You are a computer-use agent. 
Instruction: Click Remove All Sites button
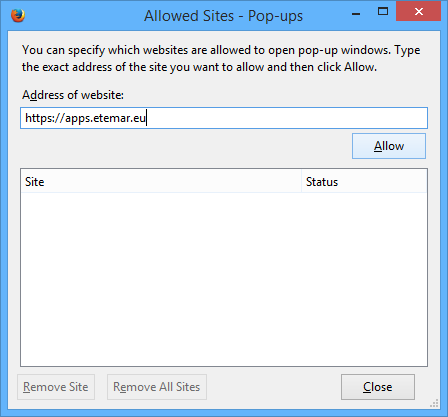pyautogui.click(x=157, y=387)
